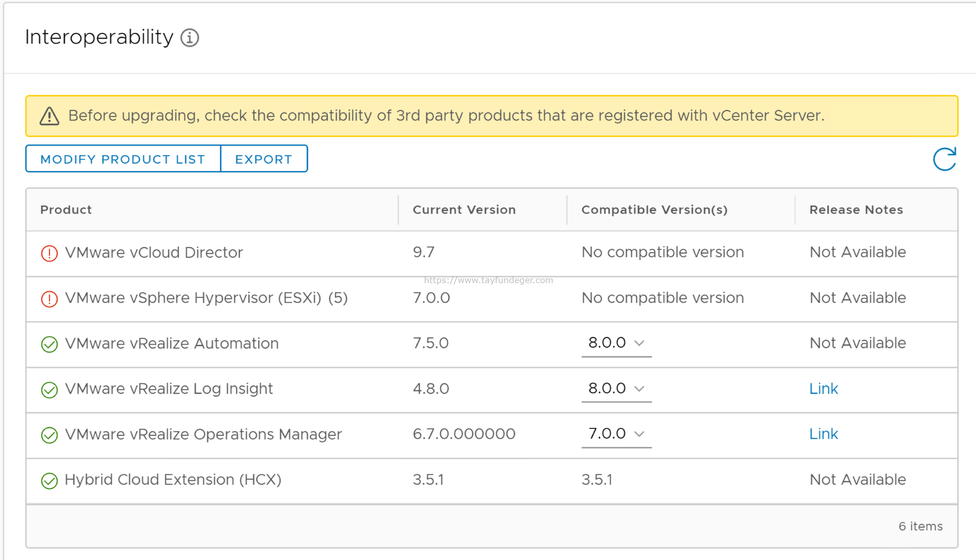Click current version 9.7 for vCloud Director
Viewport: 976px width, 560px height.
(424, 252)
